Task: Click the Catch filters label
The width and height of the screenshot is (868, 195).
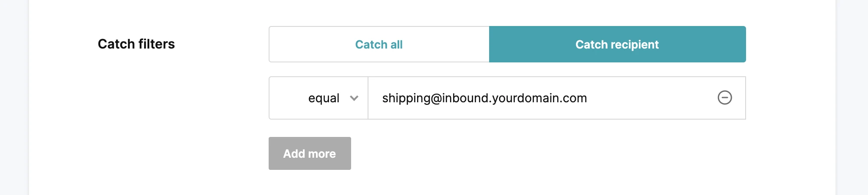Action: click(136, 44)
